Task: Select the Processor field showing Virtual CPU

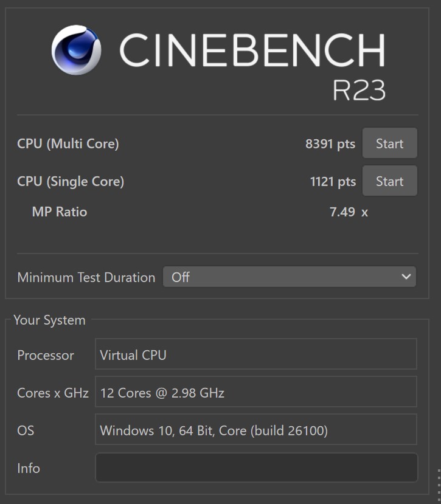Action: [256, 354]
